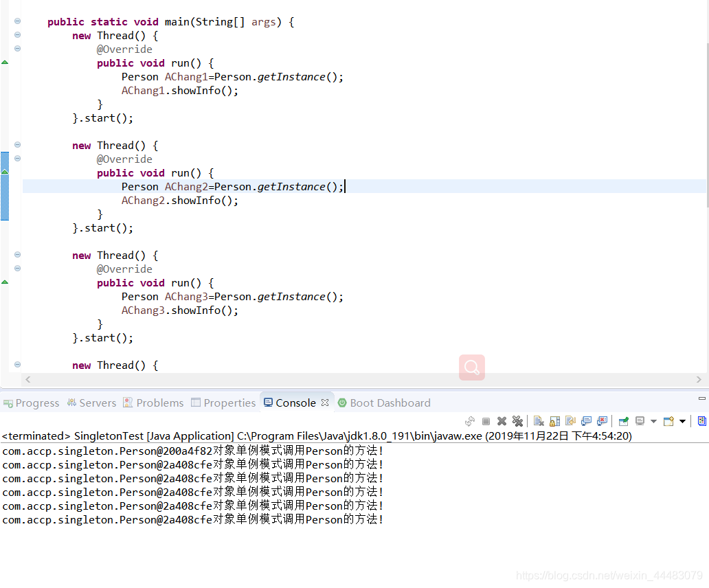The height and width of the screenshot is (588, 709).
Task: Click the Display Selected Console icon
Action: (x=640, y=421)
